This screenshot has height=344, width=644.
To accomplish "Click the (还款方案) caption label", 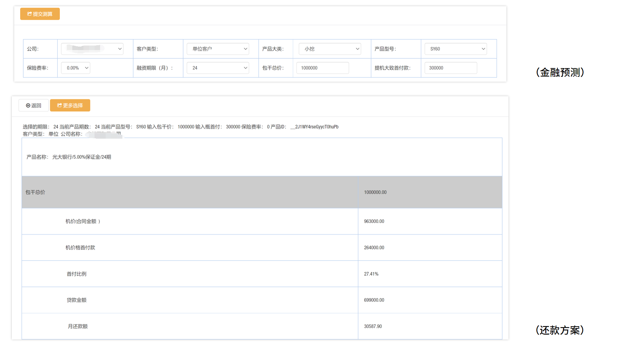I will coord(560,330).
